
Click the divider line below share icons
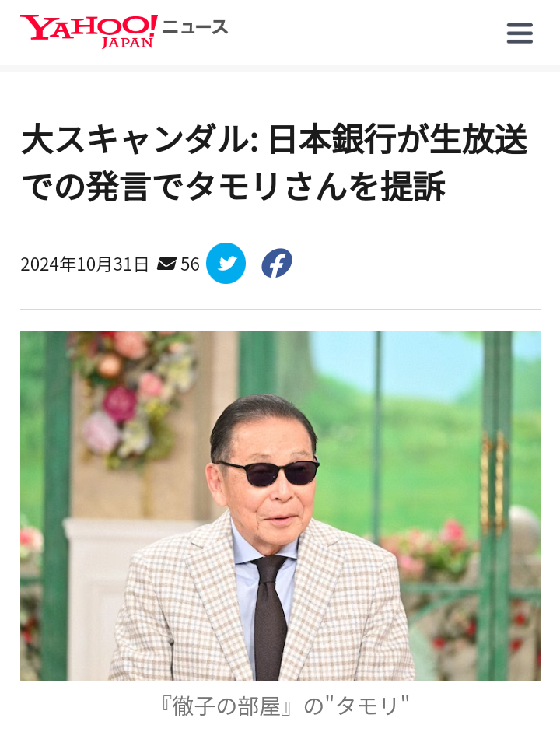[x=280, y=309]
